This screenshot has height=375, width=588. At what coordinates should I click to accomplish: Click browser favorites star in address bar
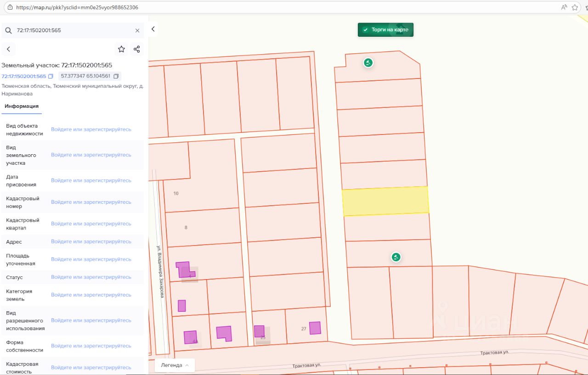[575, 7]
